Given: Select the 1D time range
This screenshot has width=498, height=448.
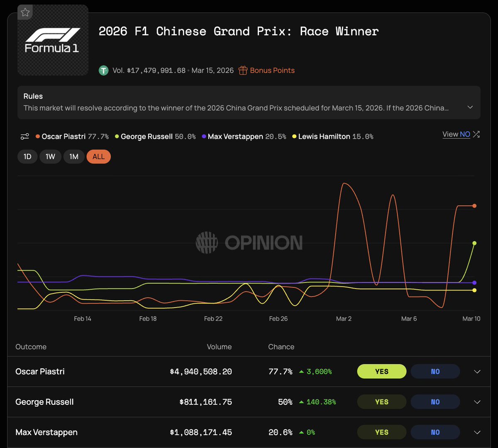Looking at the screenshot, I should 27,157.
